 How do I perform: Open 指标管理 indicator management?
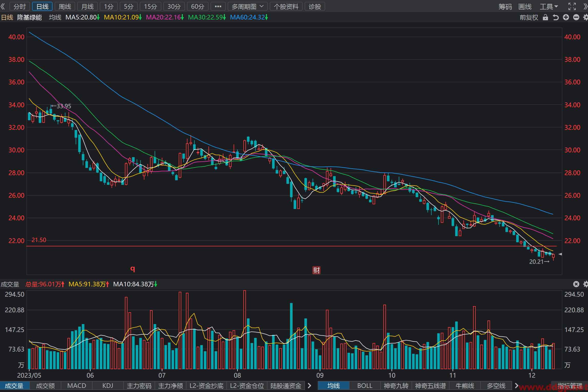(570, 386)
